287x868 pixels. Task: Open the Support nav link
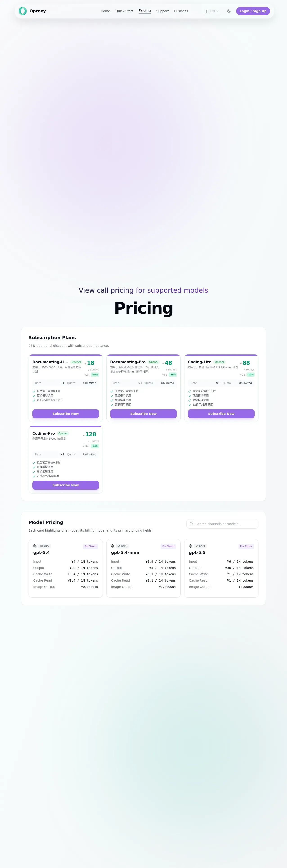click(162, 11)
